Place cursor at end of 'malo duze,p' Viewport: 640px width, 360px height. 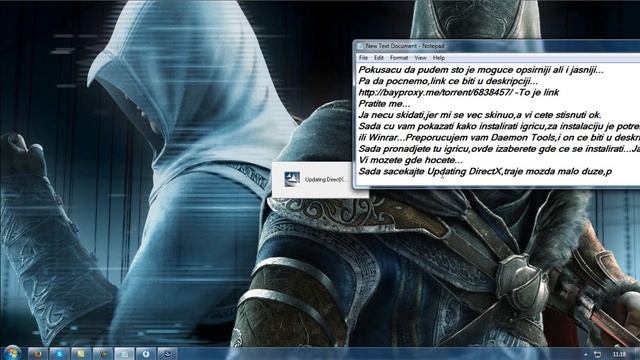pyautogui.click(x=612, y=171)
